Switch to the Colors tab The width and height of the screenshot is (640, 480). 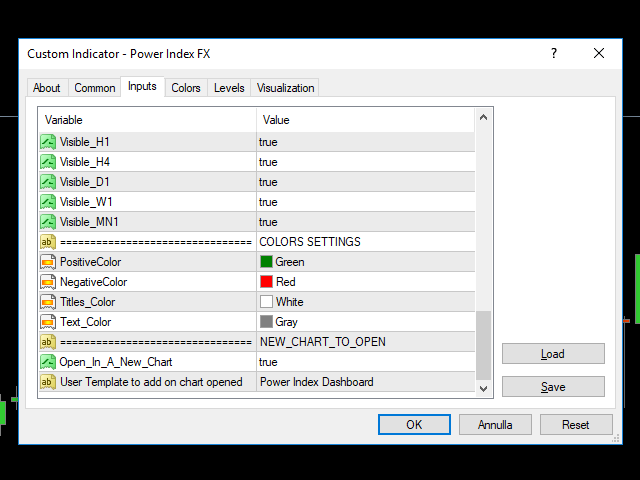(x=186, y=88)
